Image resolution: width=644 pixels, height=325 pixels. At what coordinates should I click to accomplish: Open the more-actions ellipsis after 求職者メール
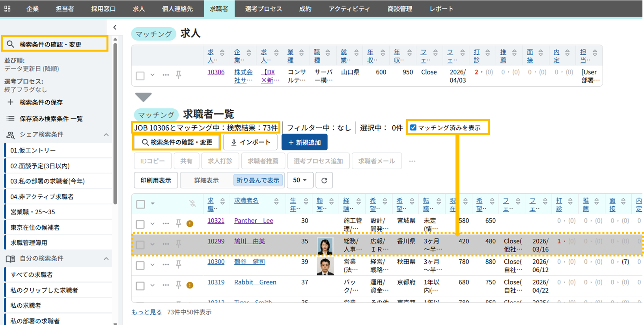coord(412,161)
